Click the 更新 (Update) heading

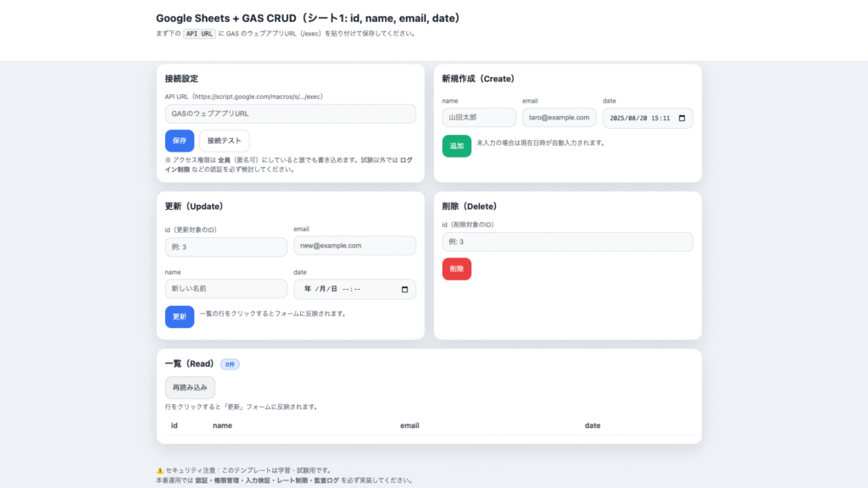(194, 207)
